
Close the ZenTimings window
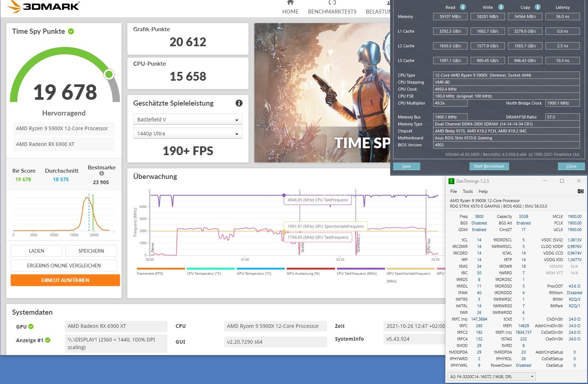(x=579, y=181)
